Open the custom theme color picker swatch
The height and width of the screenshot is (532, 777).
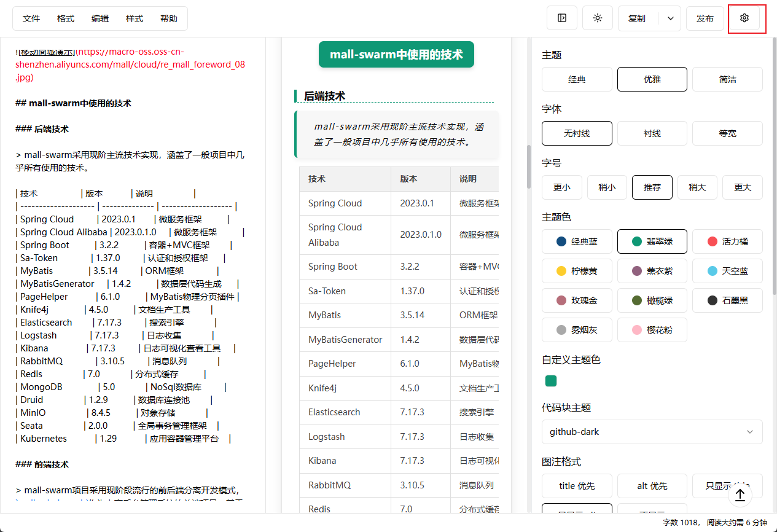[x=551, y=381]
